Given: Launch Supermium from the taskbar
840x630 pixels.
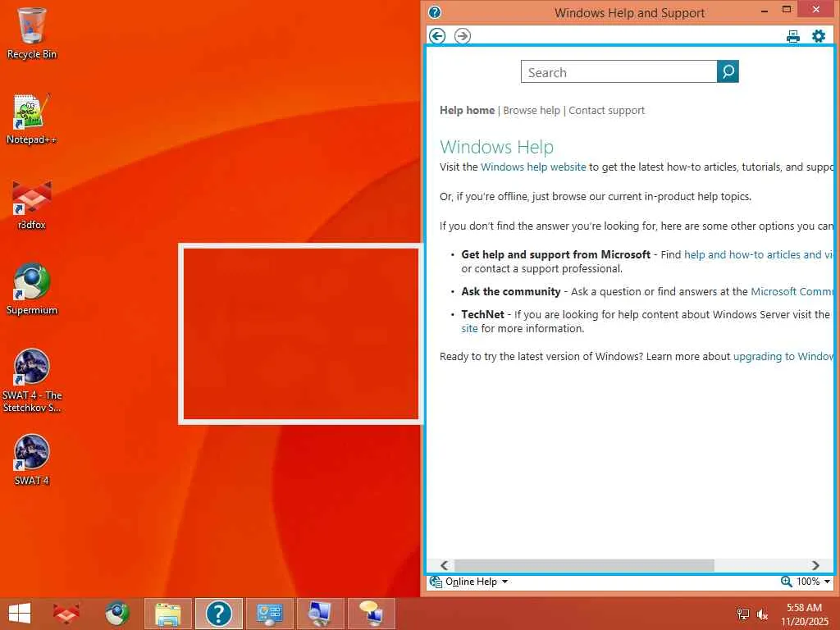Looking at the screenshot, I should (x=116, y=614).
